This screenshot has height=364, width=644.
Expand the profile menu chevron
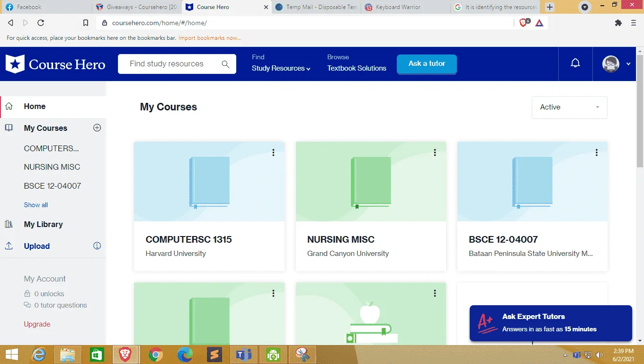click(628, 64)
